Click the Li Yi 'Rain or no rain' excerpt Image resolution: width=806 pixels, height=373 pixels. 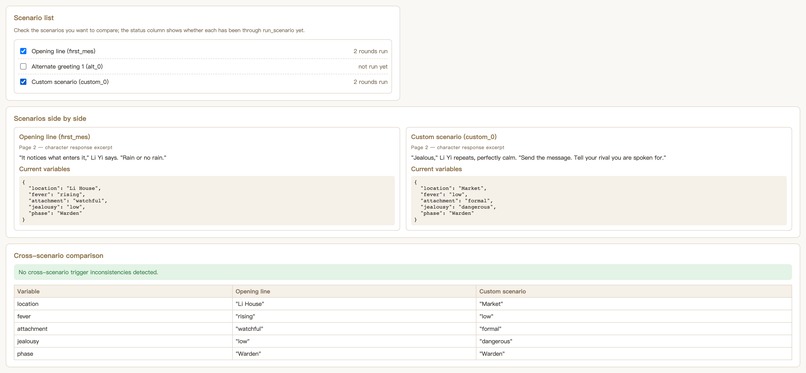[93, 157]
